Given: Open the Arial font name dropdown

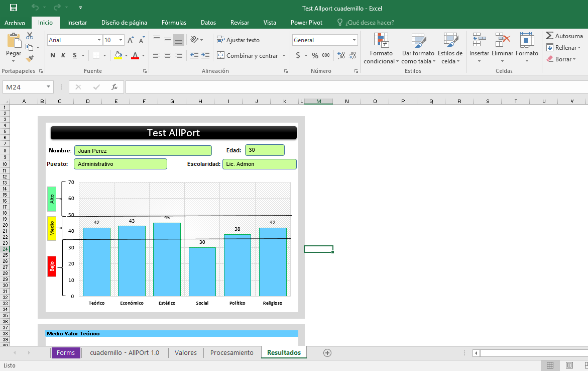Looking at the screenshot, I should (x=99, y=40).
